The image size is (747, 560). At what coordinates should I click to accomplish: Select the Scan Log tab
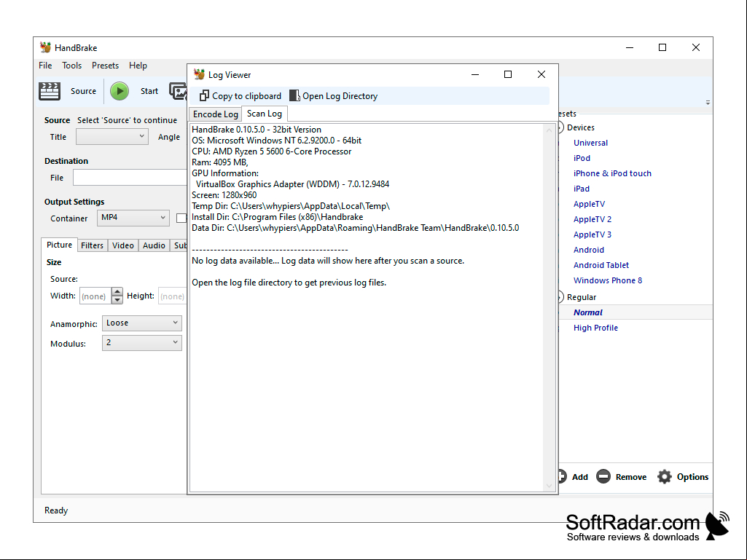tap(265, 114)
